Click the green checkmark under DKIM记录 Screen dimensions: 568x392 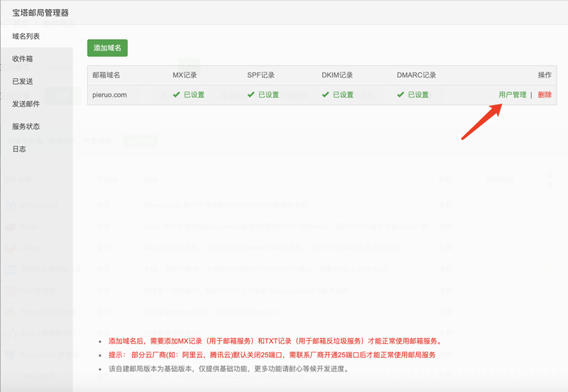pos(326,95)
